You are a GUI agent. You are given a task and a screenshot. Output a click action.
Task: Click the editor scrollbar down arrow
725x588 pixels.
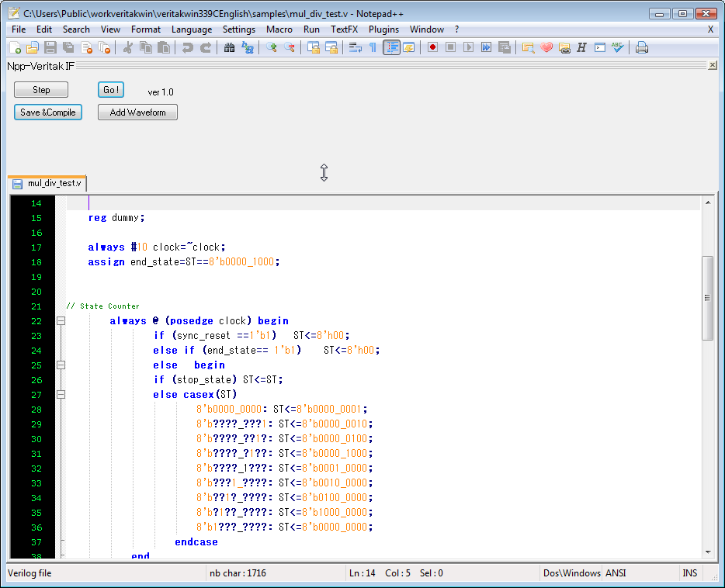708,552
